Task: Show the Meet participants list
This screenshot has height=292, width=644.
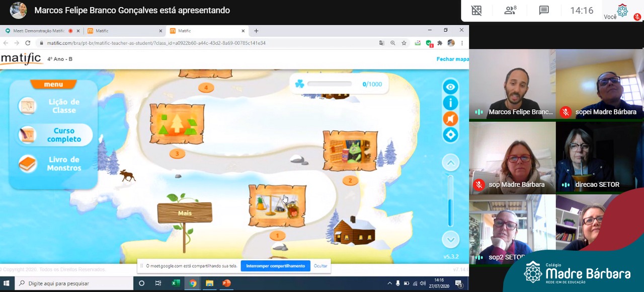Action: [x=510, y=11]
